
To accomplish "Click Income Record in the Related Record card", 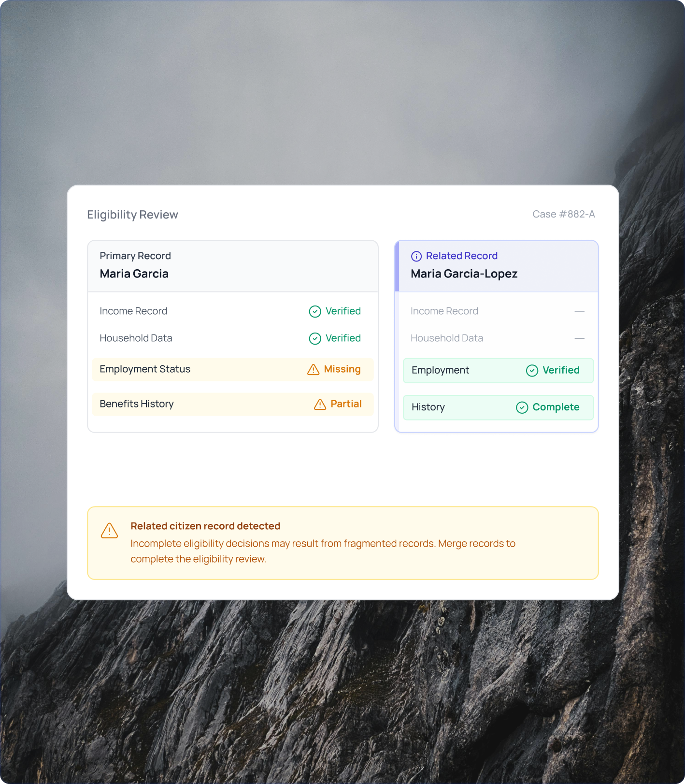I will [444, 311].
